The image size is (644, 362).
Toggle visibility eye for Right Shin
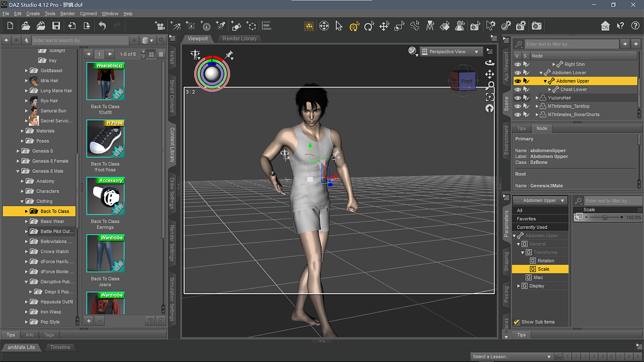pyautogui.click(x=517, y=64)
